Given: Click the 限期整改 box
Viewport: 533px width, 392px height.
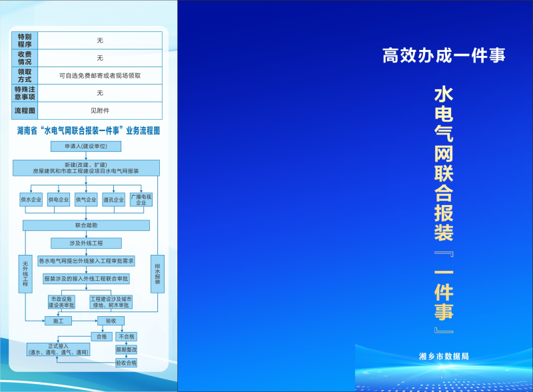Looking at the screenshot, I should tap(126, 349).
